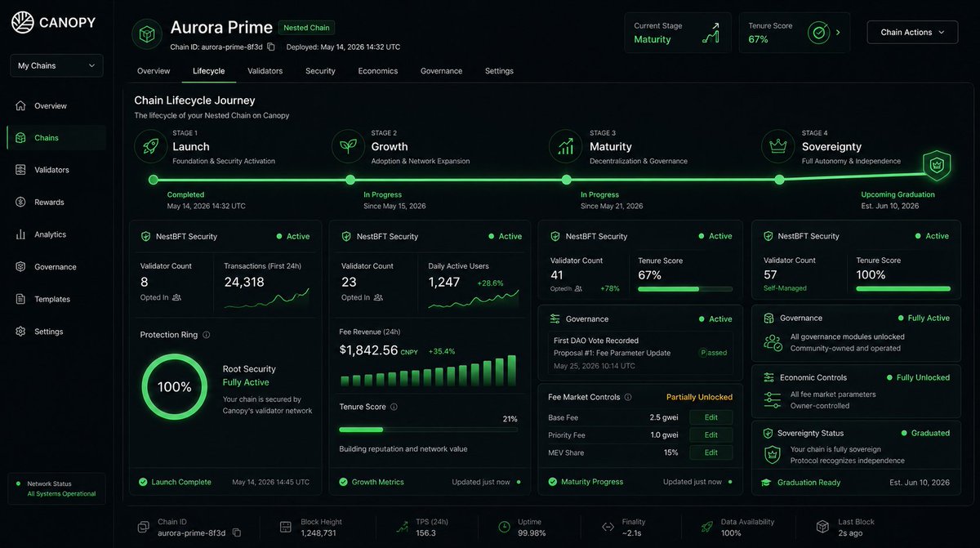Switch to the Settings tab

click(499, 71)
